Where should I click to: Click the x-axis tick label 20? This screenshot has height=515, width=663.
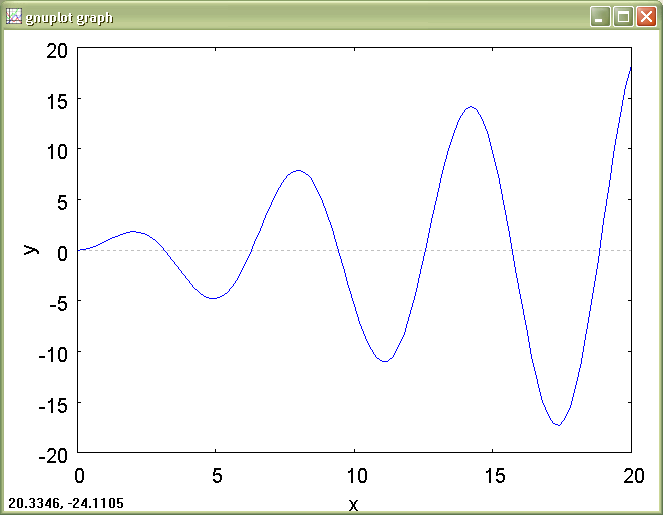tap(634, 476)
